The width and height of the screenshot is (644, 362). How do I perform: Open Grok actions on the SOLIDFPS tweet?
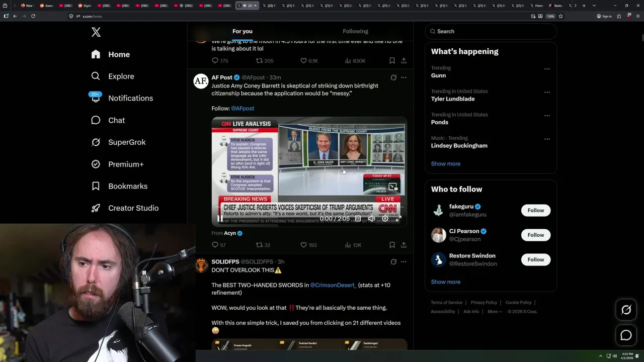[393, 262]
